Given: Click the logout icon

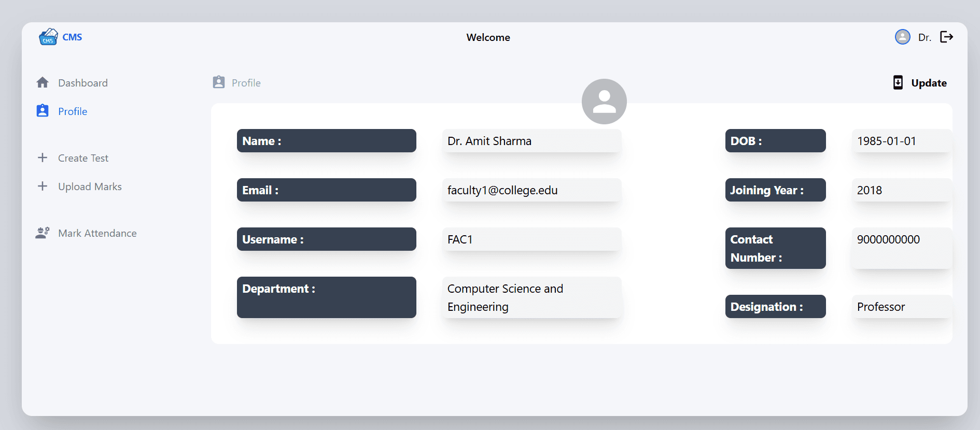Looking at the screenshot, I should point(947,37).
